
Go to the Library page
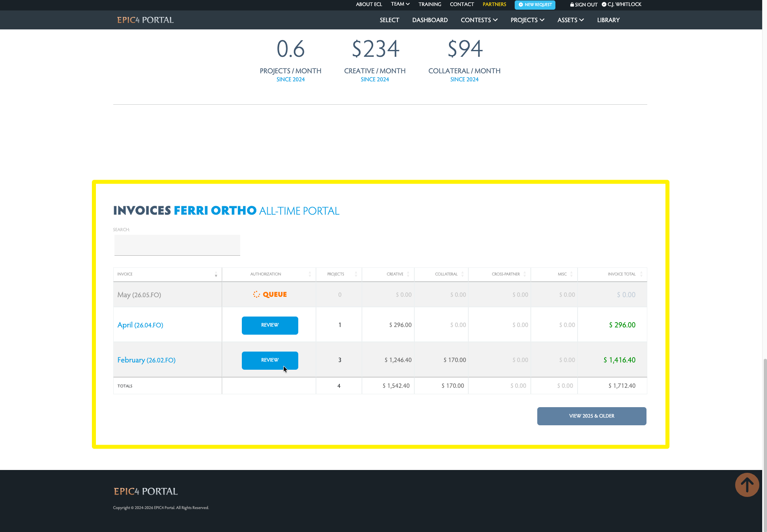click(x=608, y=20)
